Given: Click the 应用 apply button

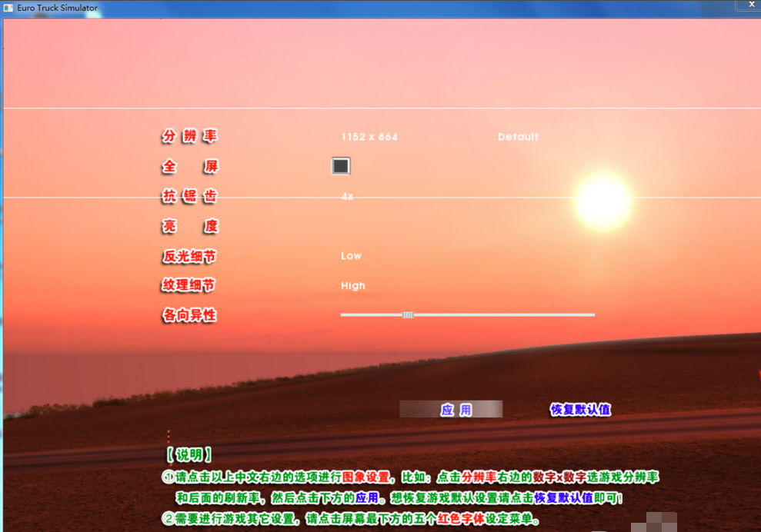Looking at the screenshot, I should 451,409.
